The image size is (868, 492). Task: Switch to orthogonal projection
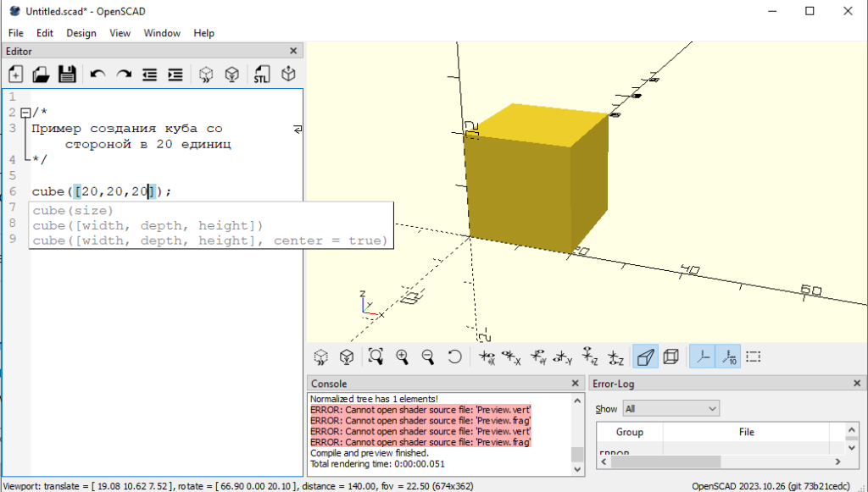(x=670, y=357)
